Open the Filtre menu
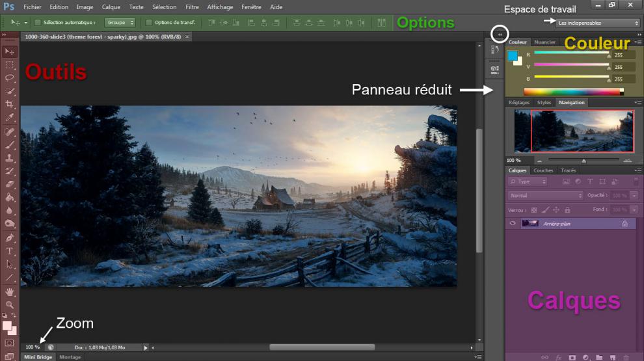644x361 pixels. (x=192, y=7)
